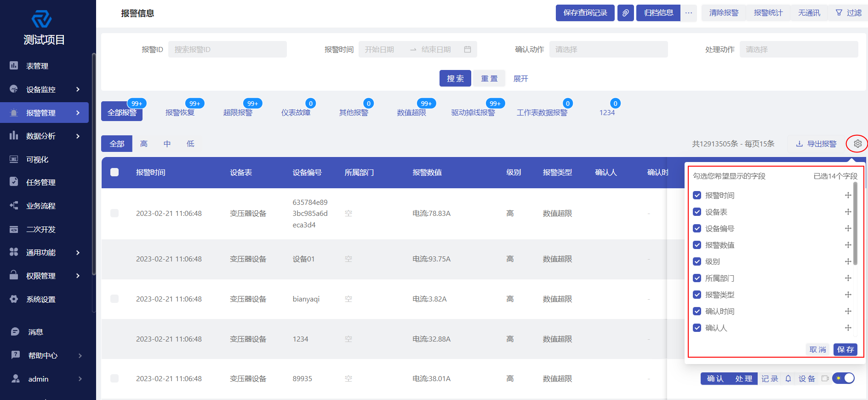Expand 权限管理 sidebar submenu arrow
868x400 pixels.
click(78, 276)
